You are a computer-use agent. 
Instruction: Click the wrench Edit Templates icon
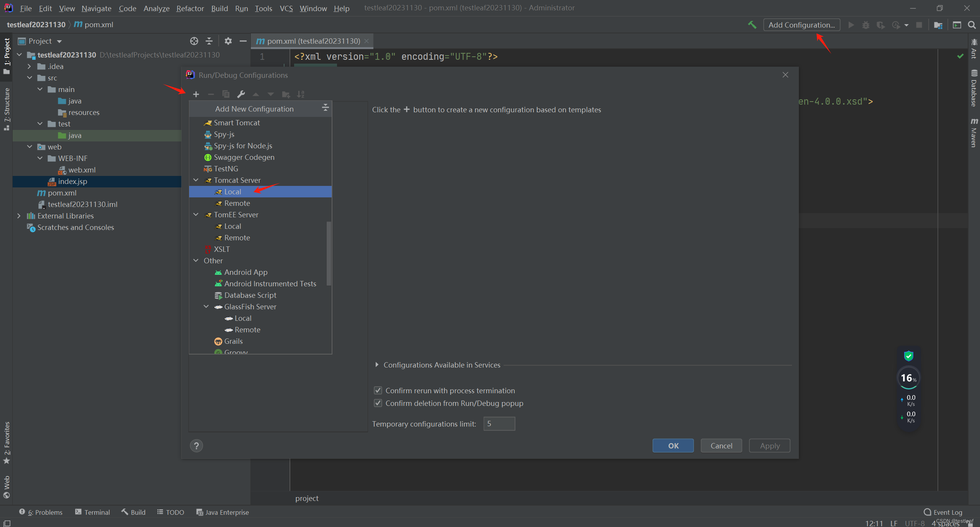241,94
